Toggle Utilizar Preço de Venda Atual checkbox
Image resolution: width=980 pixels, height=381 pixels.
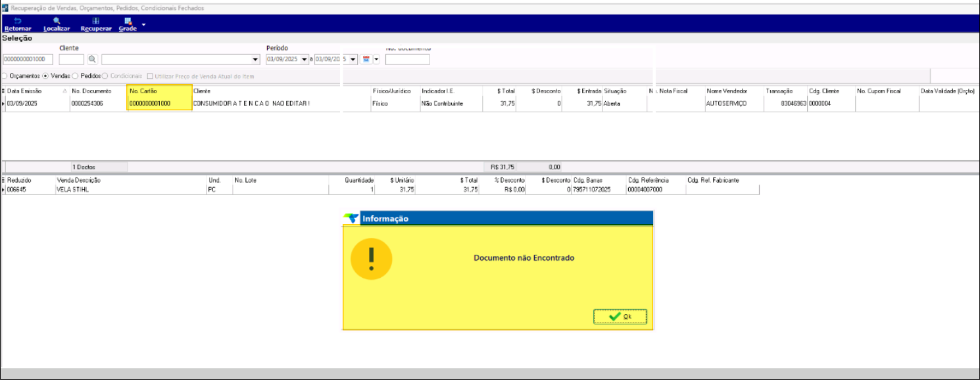[150, 76]
